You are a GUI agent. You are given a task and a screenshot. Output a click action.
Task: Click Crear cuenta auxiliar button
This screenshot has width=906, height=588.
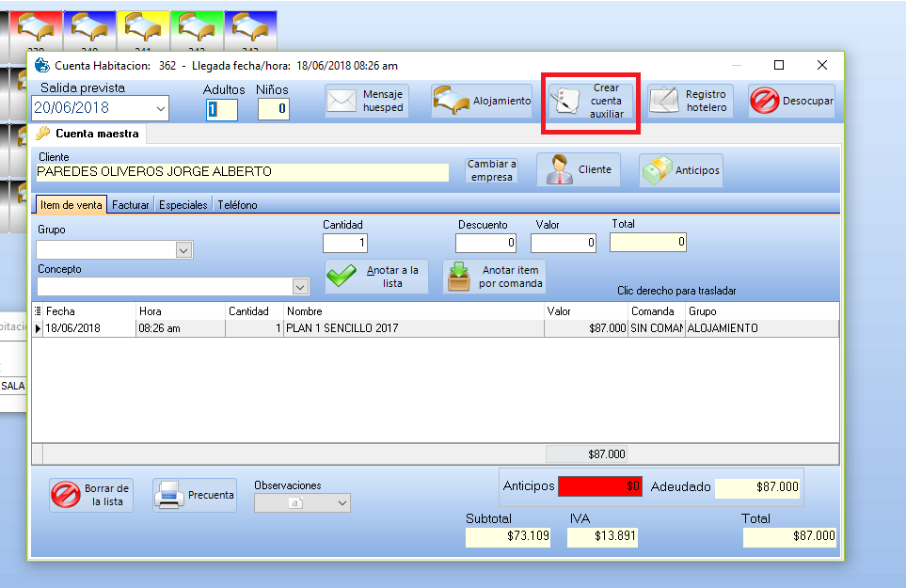593,102
